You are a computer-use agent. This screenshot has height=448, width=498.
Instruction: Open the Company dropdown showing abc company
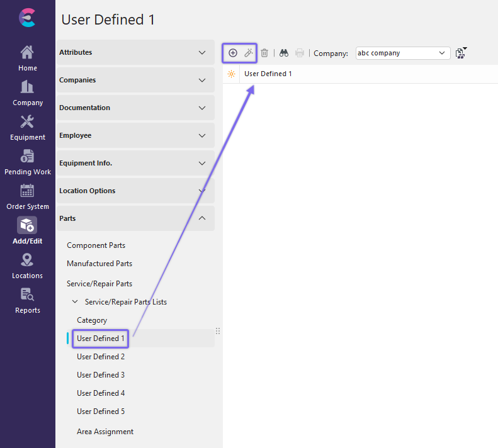pyautogui.click(x=403, y=53)
